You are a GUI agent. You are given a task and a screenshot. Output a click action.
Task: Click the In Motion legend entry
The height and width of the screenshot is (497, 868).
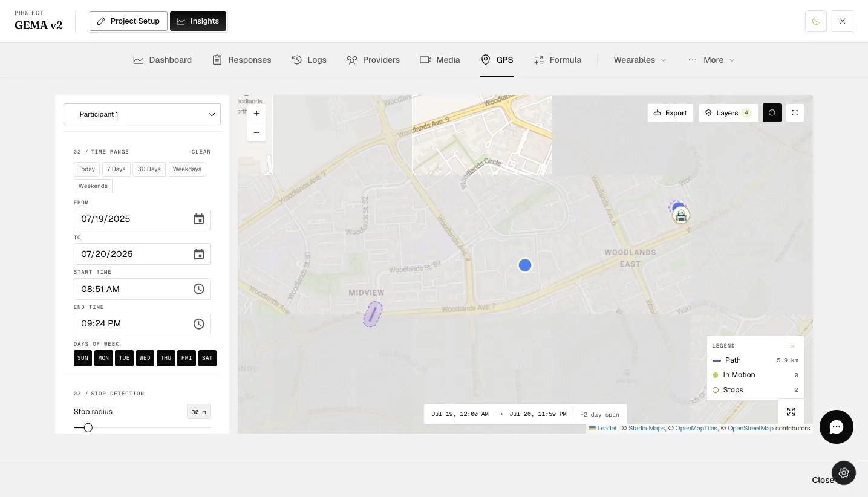755,375
